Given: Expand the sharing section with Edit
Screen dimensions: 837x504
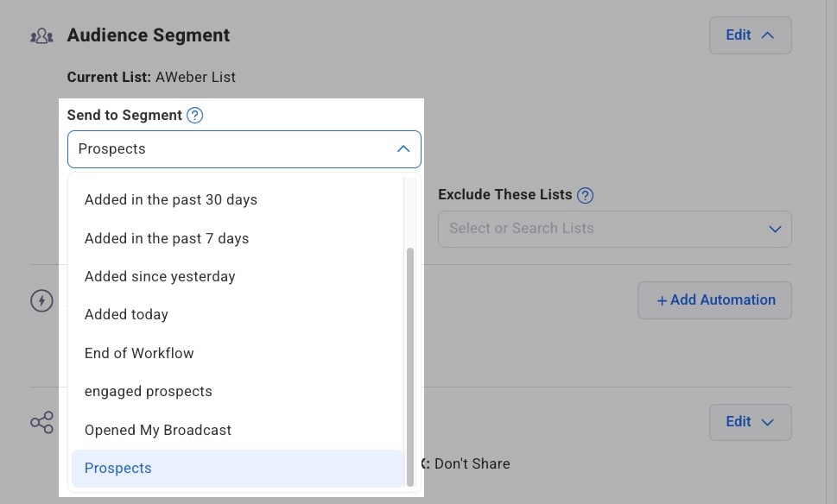Looking at the screenshot, I should click(750, 422).
